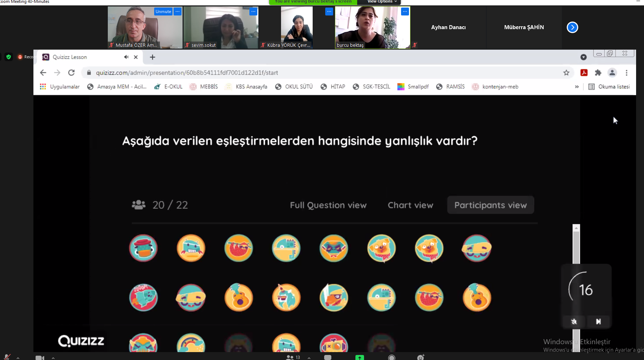Click the knight with sword avatar

[334, 297]
